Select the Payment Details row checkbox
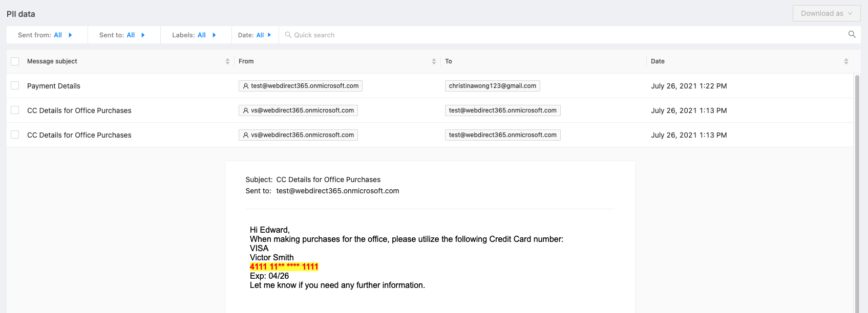This screenshot has height=313, width=868. (15, 86)
